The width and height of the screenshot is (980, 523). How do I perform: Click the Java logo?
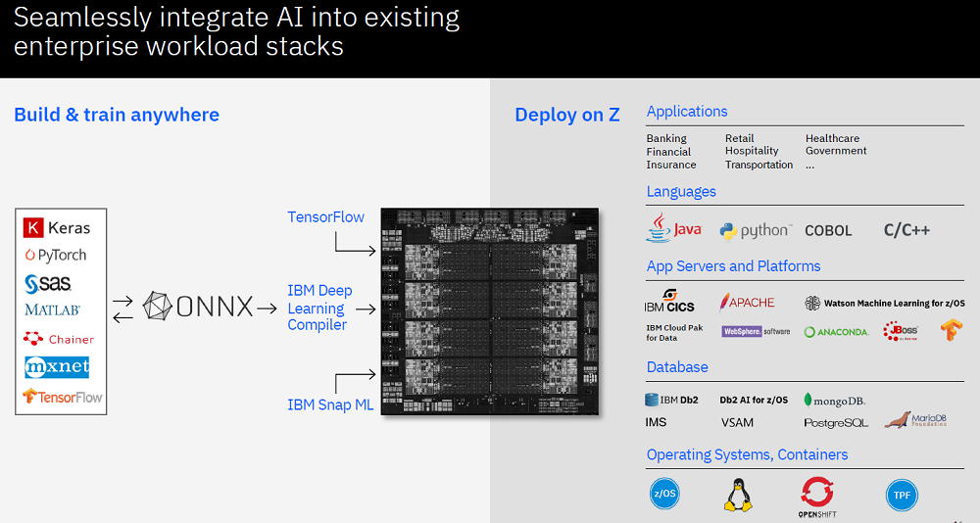(x=673, y=228)
